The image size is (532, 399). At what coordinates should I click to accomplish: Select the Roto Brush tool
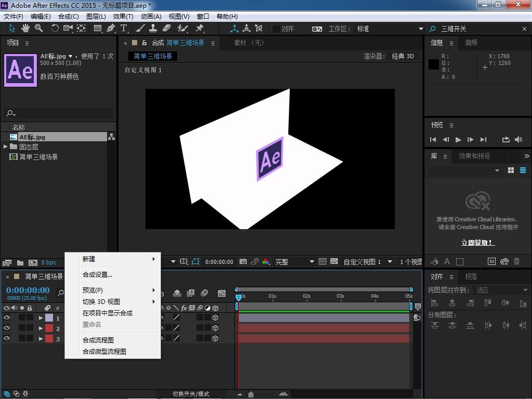(182, 29)
